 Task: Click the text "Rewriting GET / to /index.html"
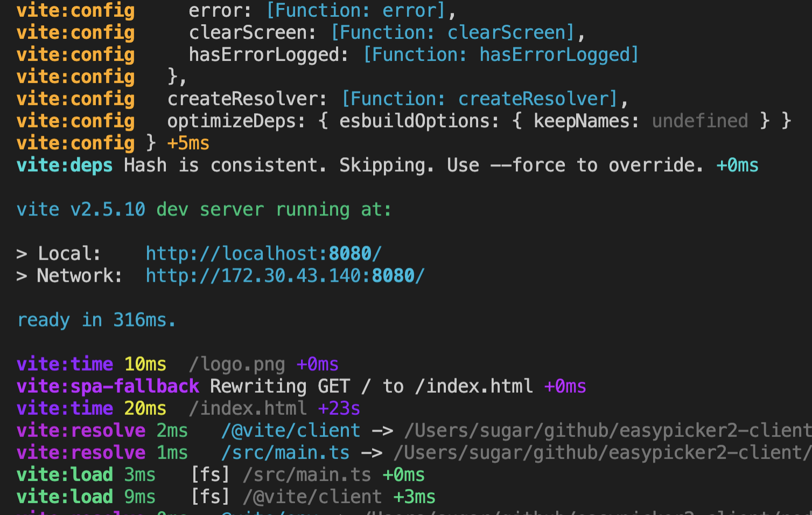372,386
